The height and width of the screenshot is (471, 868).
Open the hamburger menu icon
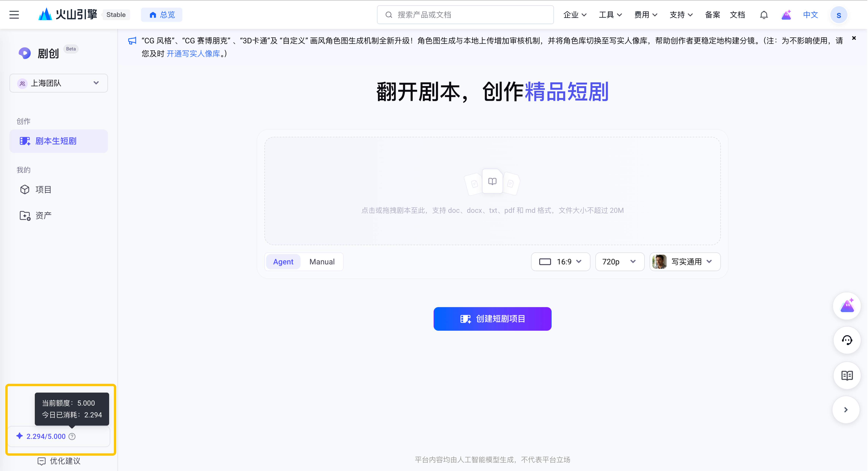[14, 15]
